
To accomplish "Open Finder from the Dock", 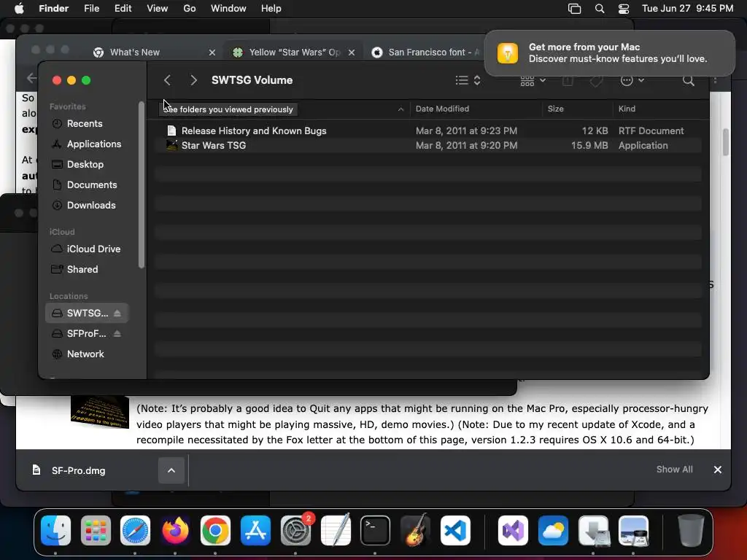I will [55, 531].
